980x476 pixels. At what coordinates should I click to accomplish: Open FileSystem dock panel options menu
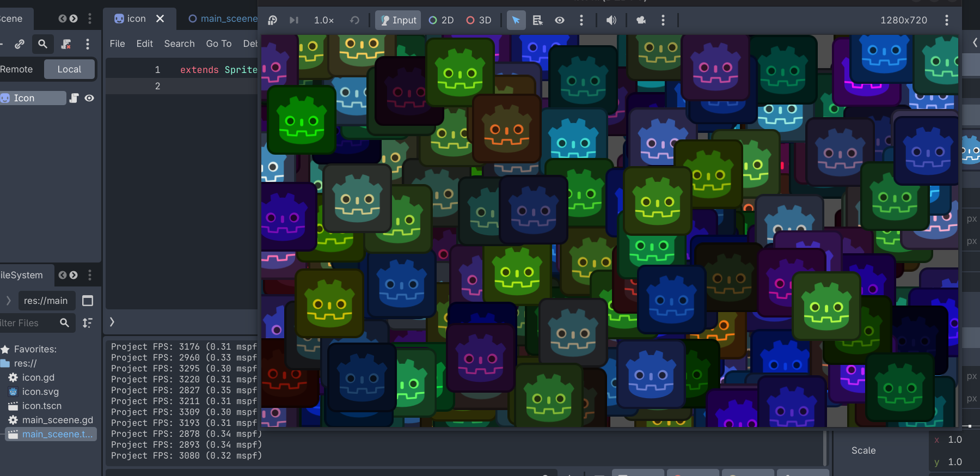click(90, 275)
